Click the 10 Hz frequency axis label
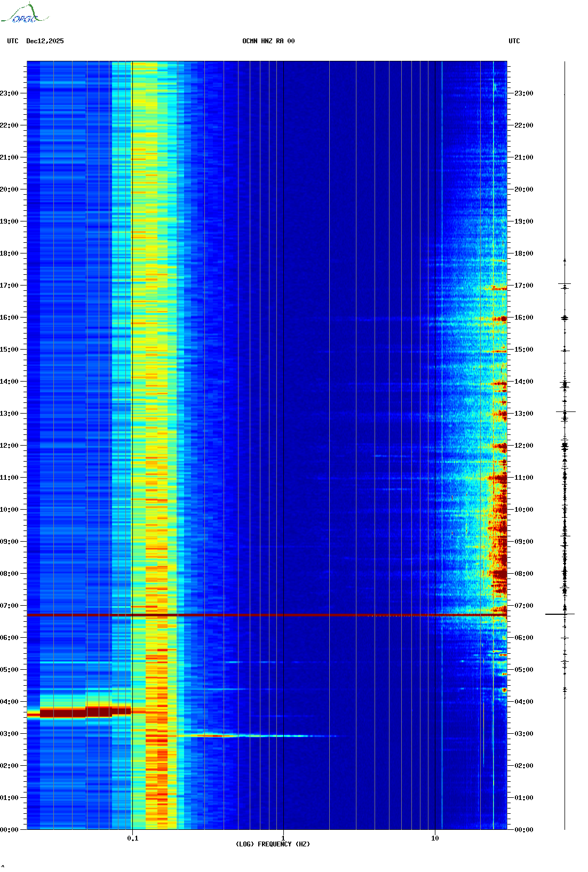The image size is (588, 872). (435, 838)
